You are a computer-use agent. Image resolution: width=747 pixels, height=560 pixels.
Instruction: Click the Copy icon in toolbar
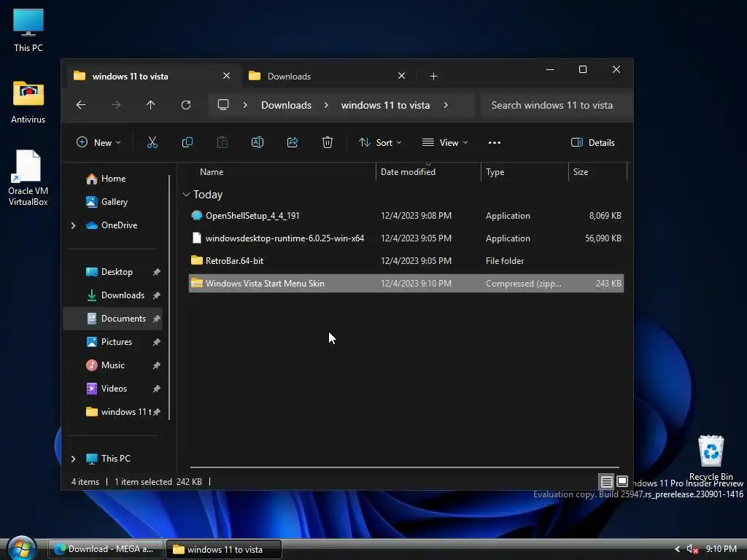point(187,142)
